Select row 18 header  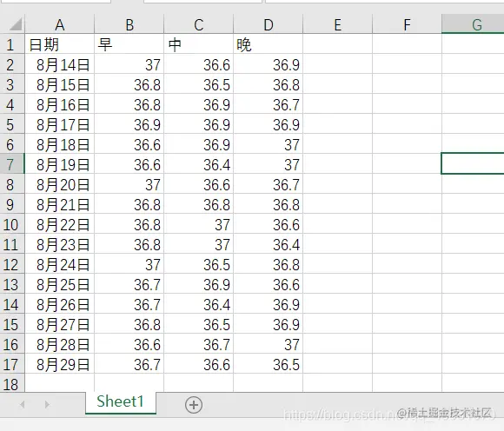(x=12, y=383)
